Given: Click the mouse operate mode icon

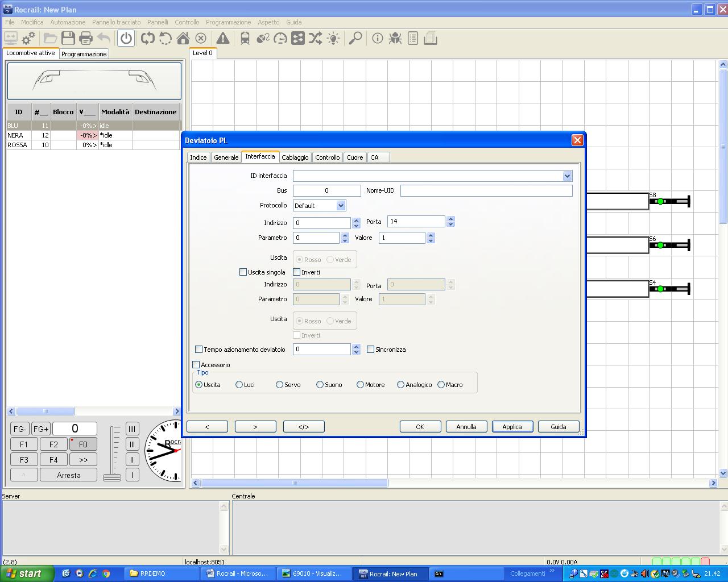Looking at the screenshot, I should [x=263, y=38].
